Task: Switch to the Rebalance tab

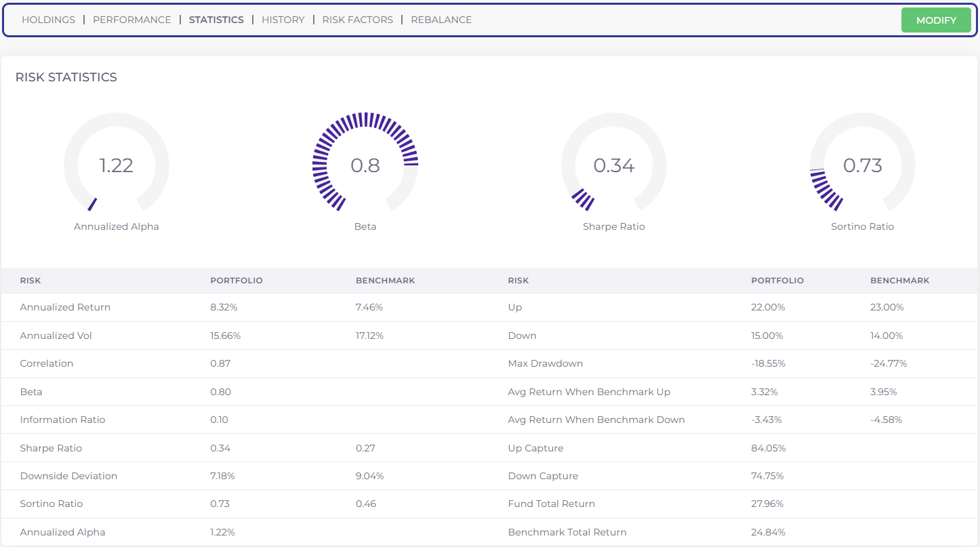Action: [x=441, y=20]
